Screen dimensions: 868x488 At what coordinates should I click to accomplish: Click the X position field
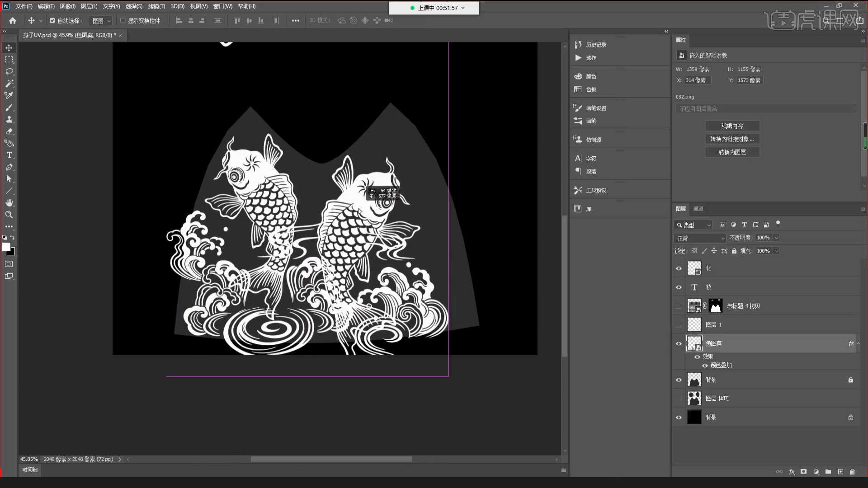697,80
